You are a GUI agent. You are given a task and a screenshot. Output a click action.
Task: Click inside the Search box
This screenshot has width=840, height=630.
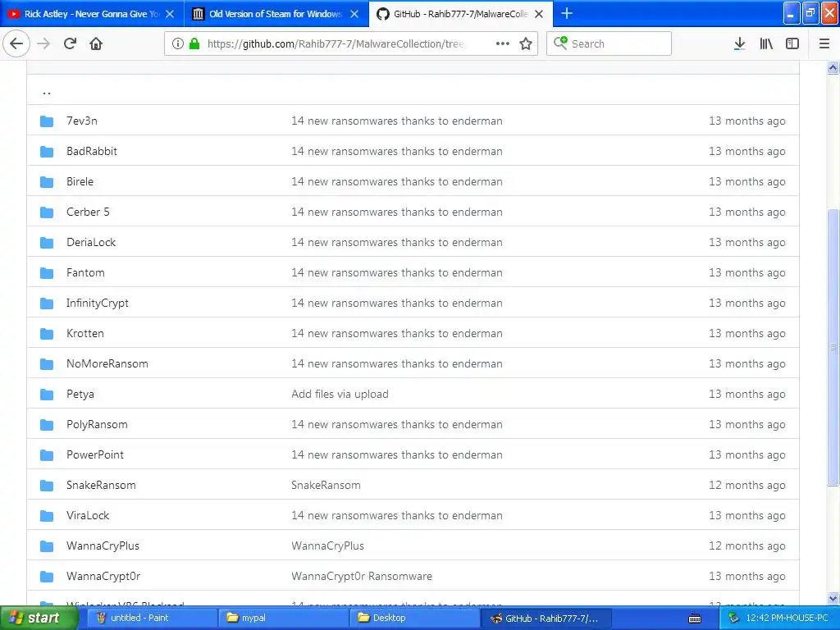[x=609, y=43]
